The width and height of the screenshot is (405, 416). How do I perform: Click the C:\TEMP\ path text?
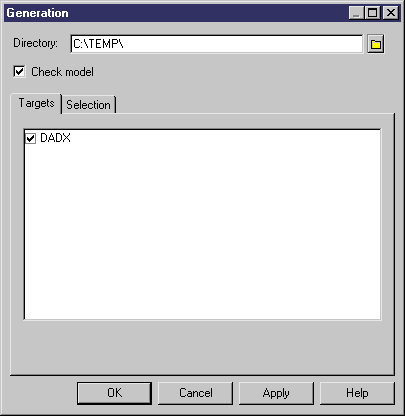(98, 44)
